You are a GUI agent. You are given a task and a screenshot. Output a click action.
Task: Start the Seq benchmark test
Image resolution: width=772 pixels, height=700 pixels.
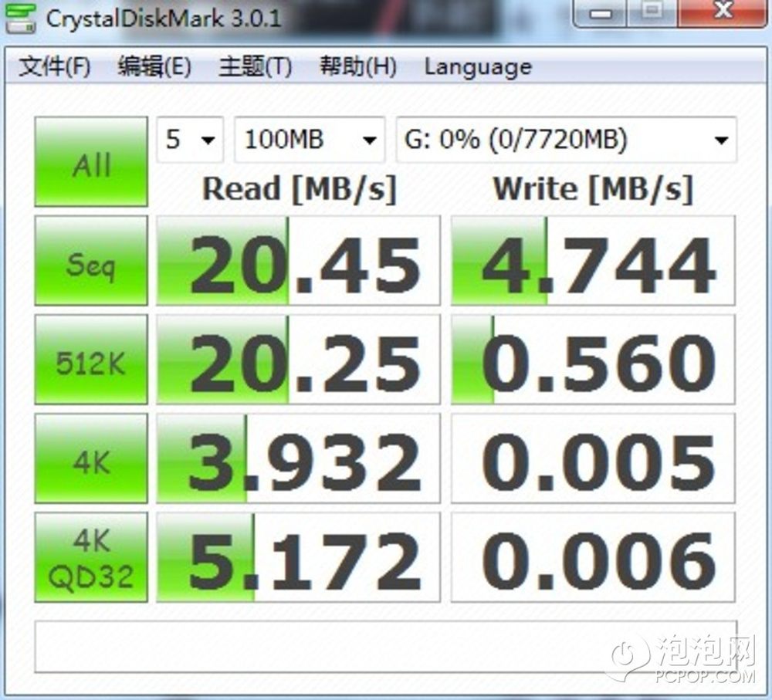pyautogui.click(x=91, y=260)
